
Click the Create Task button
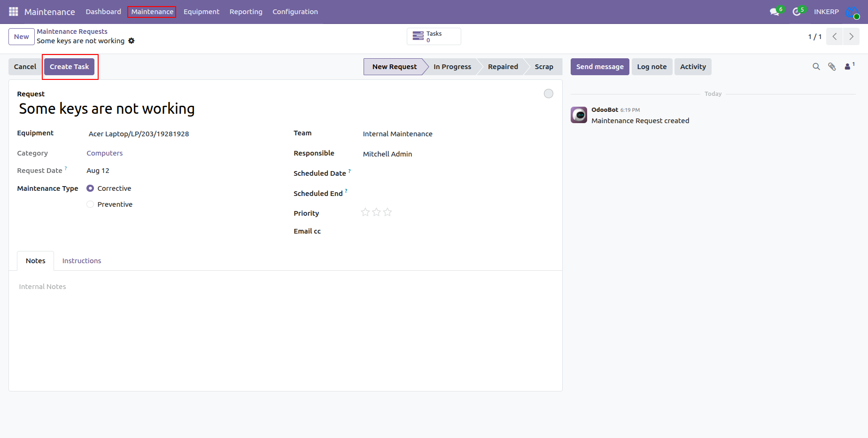[x=70, y=67]
